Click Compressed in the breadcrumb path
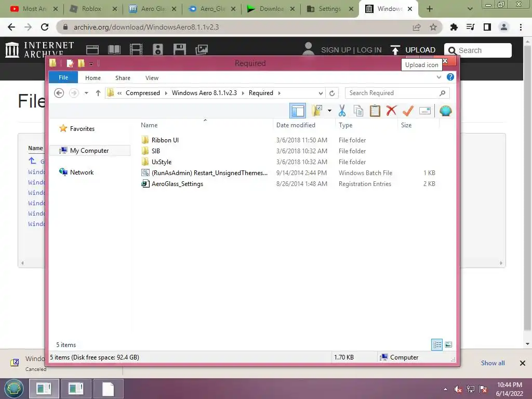 click(x=143, y=93)
